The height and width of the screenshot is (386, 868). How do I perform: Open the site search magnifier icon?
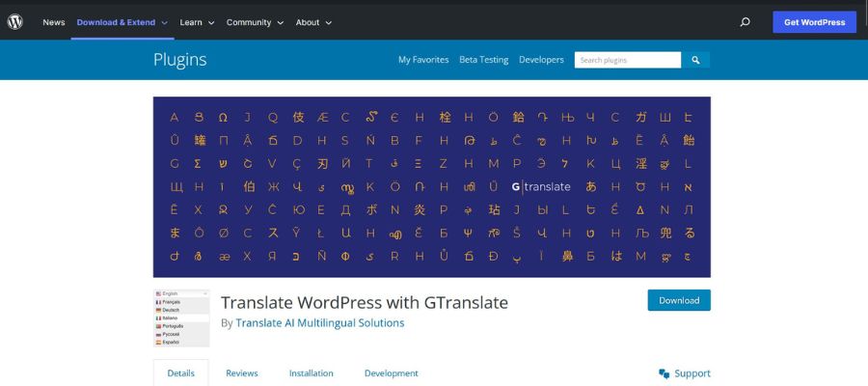746,22
